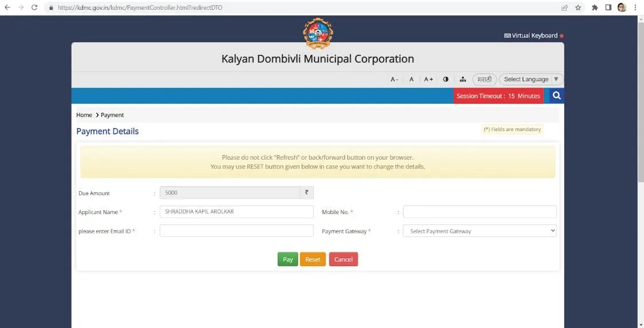Screen dimensions: 644x328
Task: Click the KDMC logo emblem
Action: click(x=317, y=33)
